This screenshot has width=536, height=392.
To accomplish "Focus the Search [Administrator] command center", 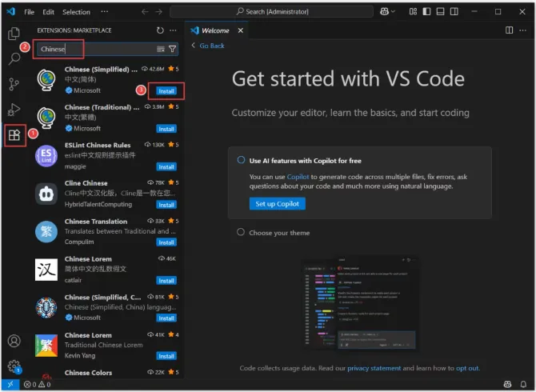I will tap(271, 12).
